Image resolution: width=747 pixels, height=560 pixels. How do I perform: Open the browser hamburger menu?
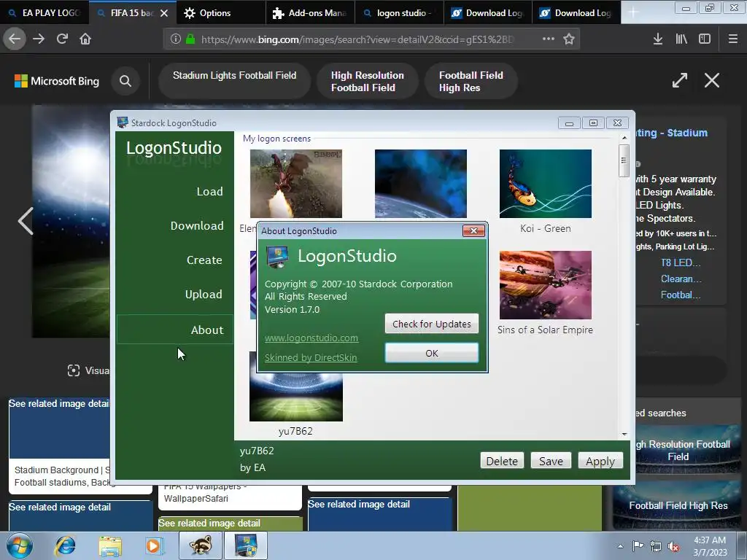tap(733, 39)
